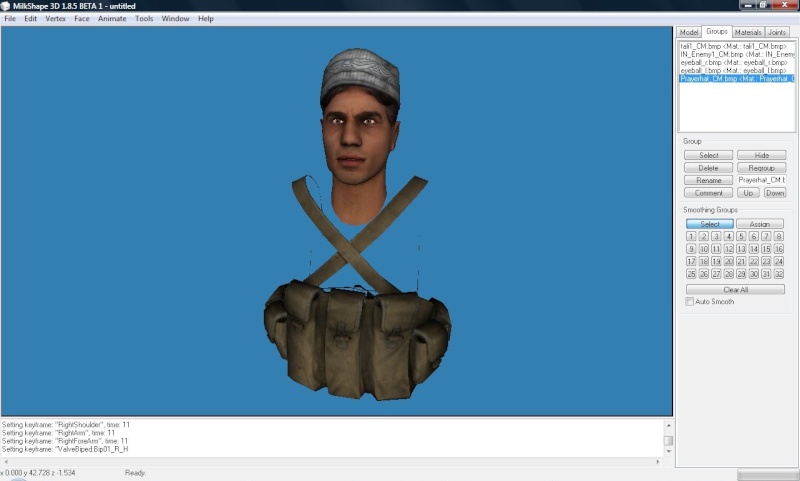This screenshot has height=481, width=800.
Task: Open the File menu
Action: (x=10, y=18)
